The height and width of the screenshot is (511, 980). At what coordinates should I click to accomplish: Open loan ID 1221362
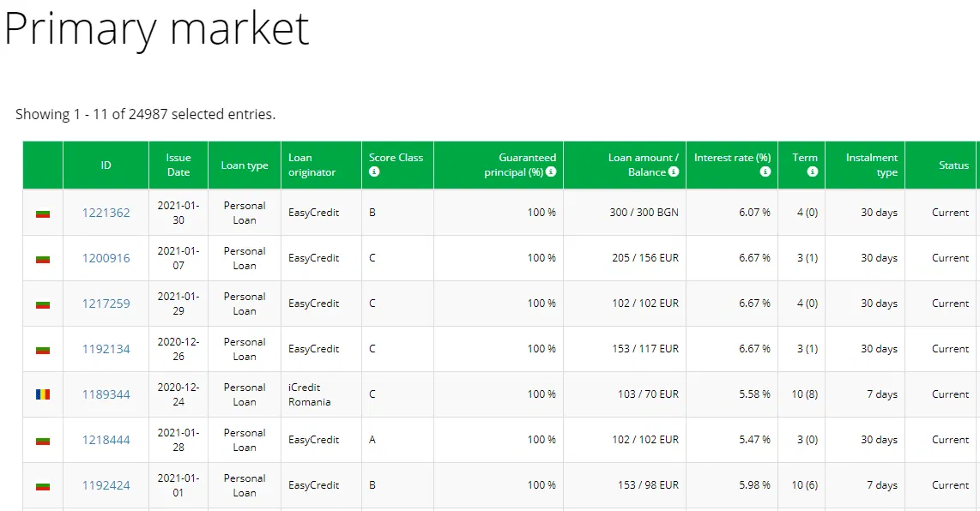[x=106, y=213]
